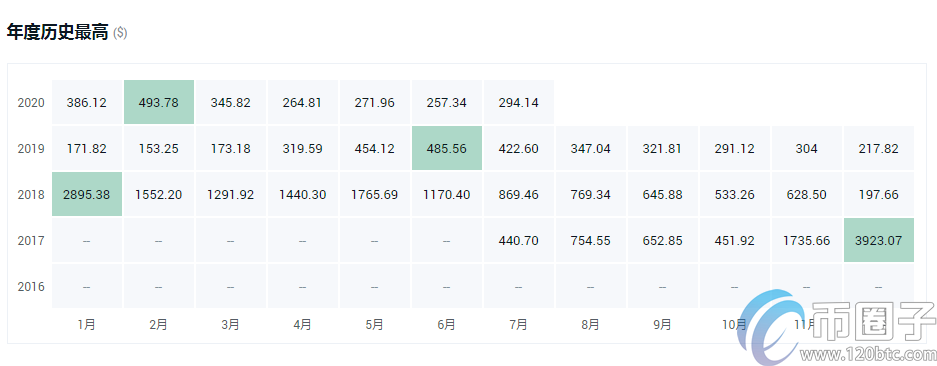Click the 2019 year row label
The image size is (937, 366).
pos(31,149)
